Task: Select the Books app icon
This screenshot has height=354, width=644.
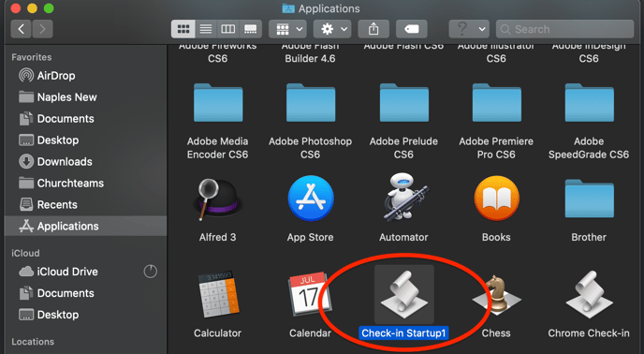Action: click(x=496, y=199)
